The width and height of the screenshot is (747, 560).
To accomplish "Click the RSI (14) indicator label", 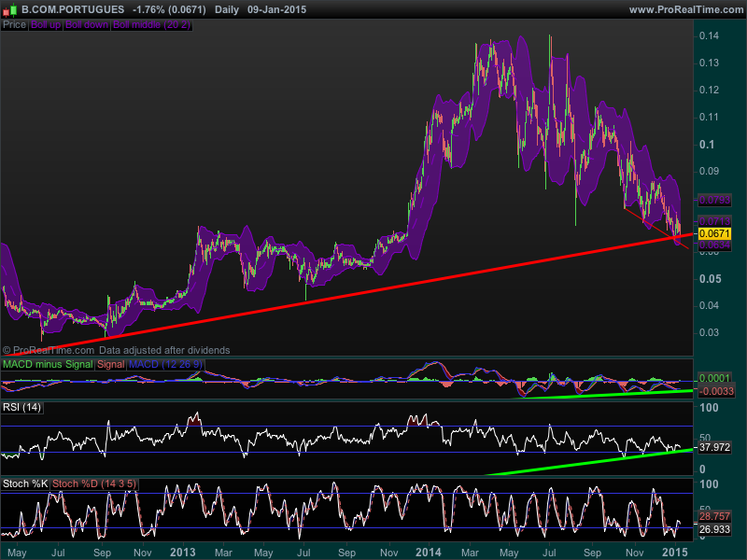I will click(x=23, y=408).
